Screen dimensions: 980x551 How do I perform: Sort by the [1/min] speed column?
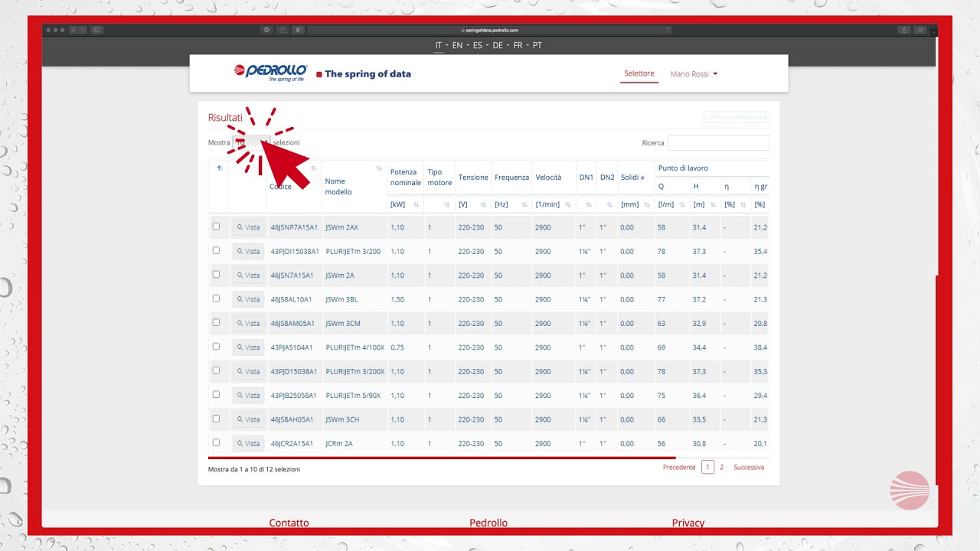[567, 205]
